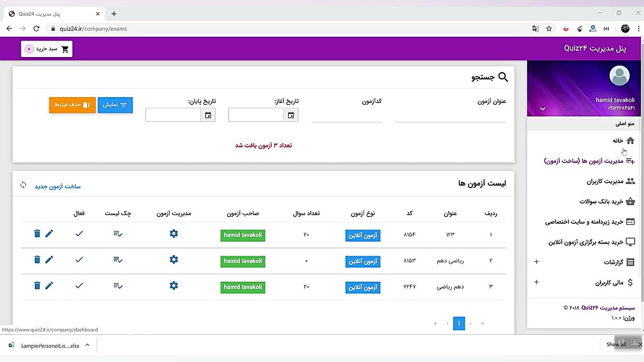
Task: Open the calendar picker for تاریخ آغاز
Action: pos(291,115)
